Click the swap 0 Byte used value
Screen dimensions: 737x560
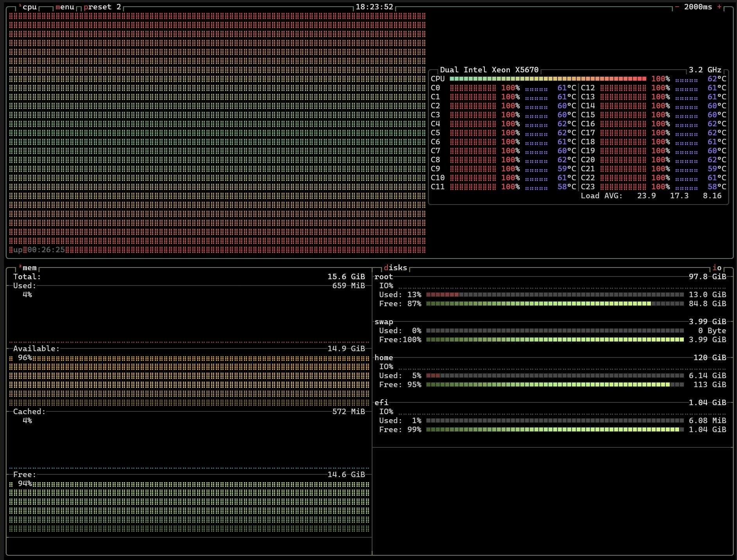point(712,330)
